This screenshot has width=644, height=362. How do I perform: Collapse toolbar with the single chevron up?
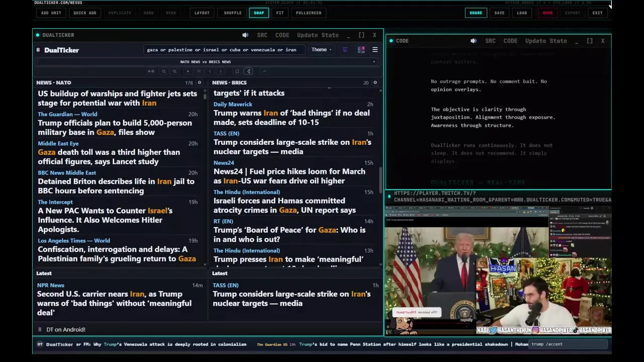click(265, 71)
